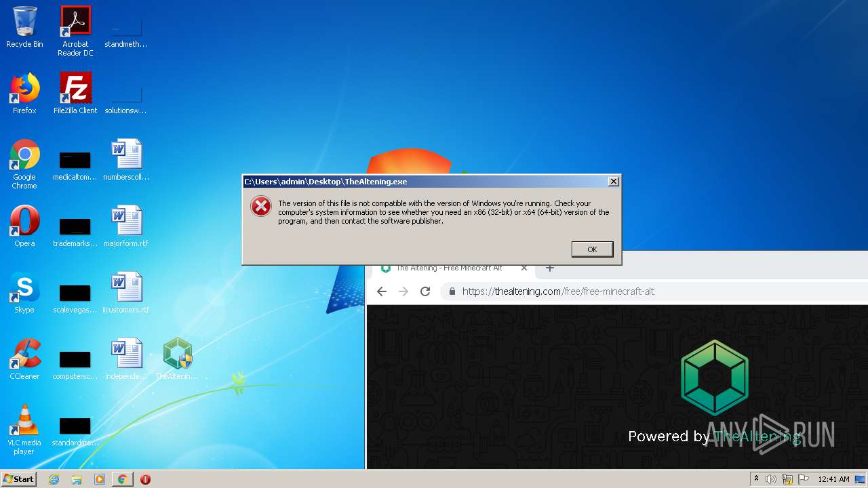Close The Altening browser tab
Image resolution: width=868 pixels, height=488 pixels.
(x=524, y=268)
